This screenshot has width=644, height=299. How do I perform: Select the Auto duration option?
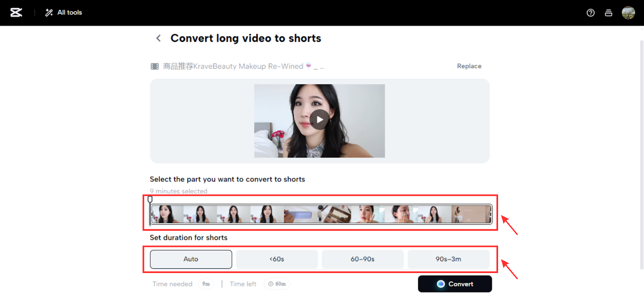[191, 259]
